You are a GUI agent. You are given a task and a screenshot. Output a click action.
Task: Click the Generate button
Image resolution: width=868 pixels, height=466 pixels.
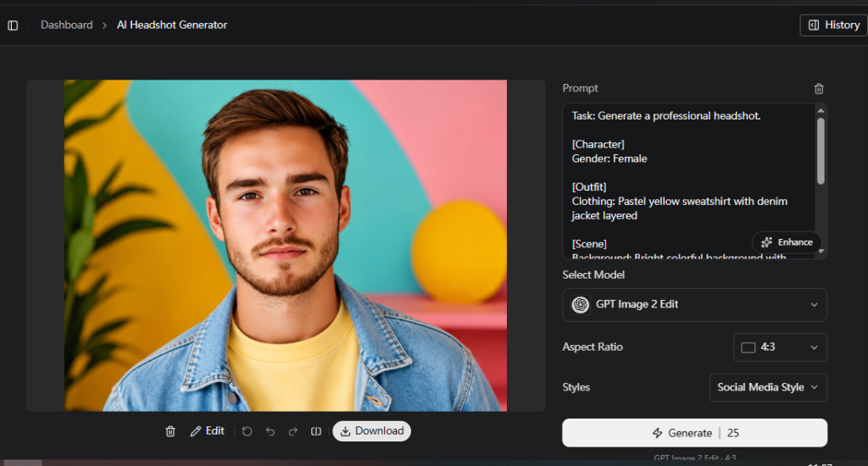click(x=695, y=433)
